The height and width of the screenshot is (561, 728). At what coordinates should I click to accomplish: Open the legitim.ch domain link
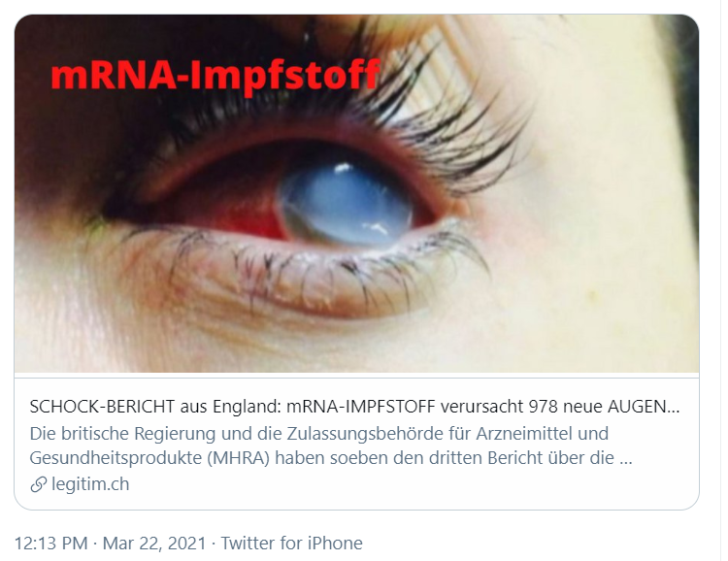[x=90, y=484]
